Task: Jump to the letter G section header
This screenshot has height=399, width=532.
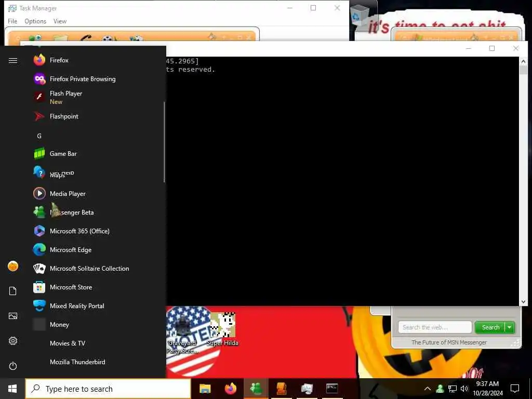Action: click(x=39, y=136)
